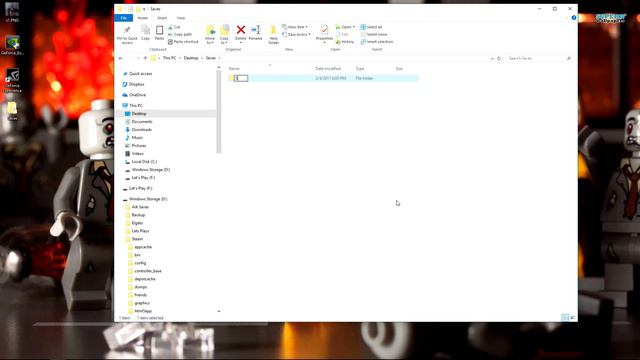Open the Properties dropdown arrow
Image resolution: width=640 pixels, height=360 pixels.
(x=324, y=42)
